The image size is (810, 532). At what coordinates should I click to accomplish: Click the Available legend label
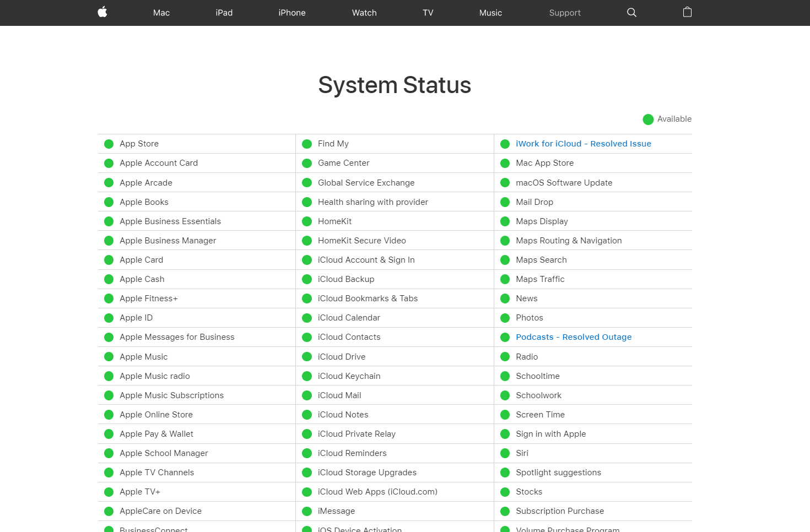(x=674, y=119)
